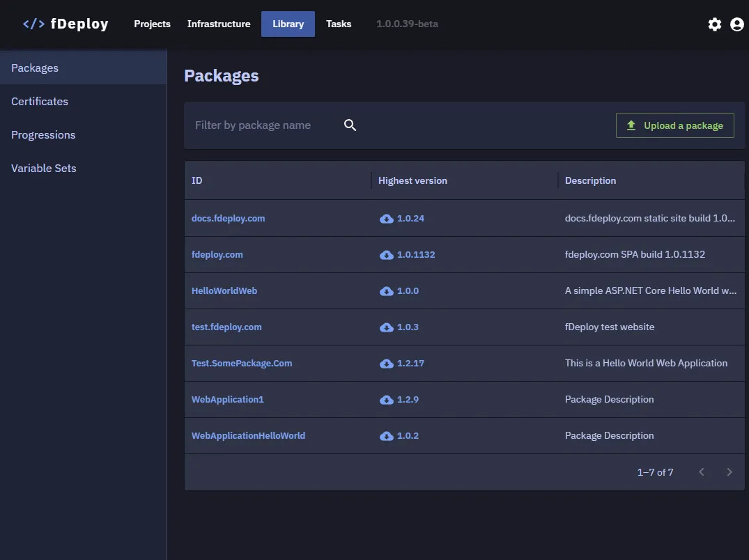Open Certificates in the sidebar
The height and width of the screenshot is (560, 749).
pos(84,101)
